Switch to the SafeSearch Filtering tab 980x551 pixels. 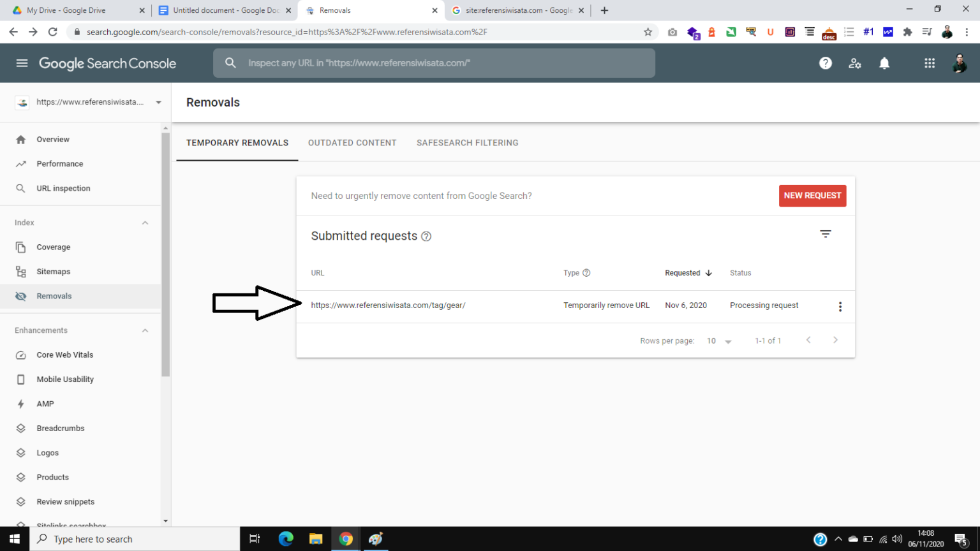click(x=467, y=143)
